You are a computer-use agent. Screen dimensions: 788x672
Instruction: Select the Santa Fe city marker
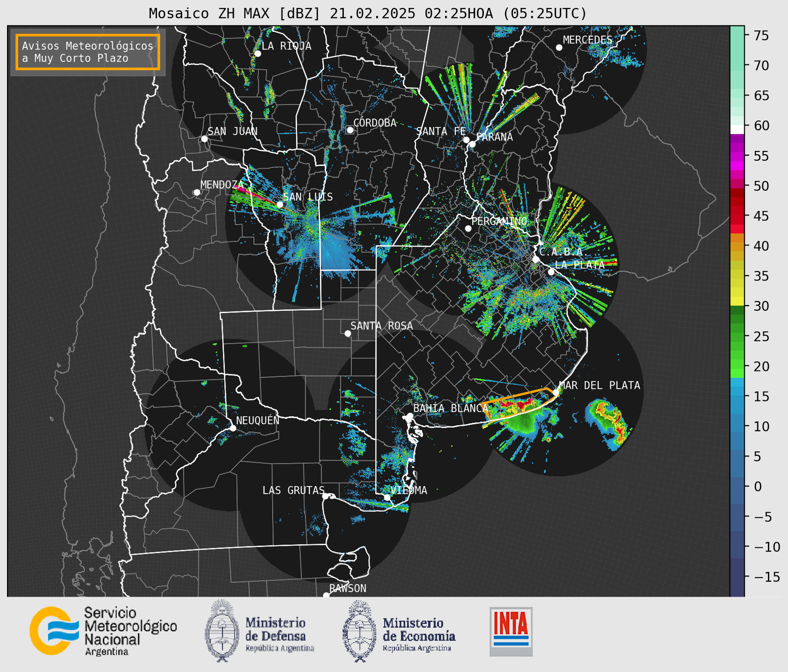(466, 140)
